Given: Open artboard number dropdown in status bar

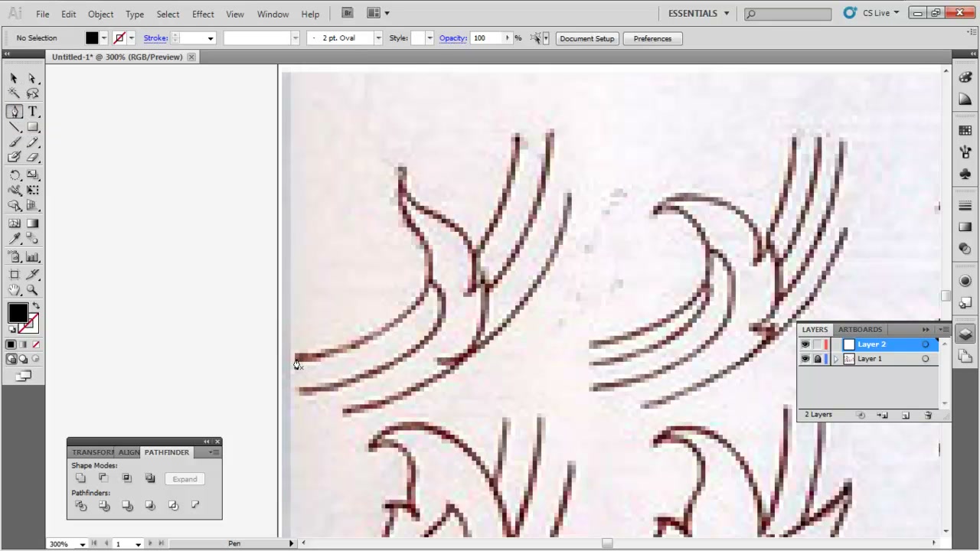Looking at the screenshot, I should click(x=138, y=544).
